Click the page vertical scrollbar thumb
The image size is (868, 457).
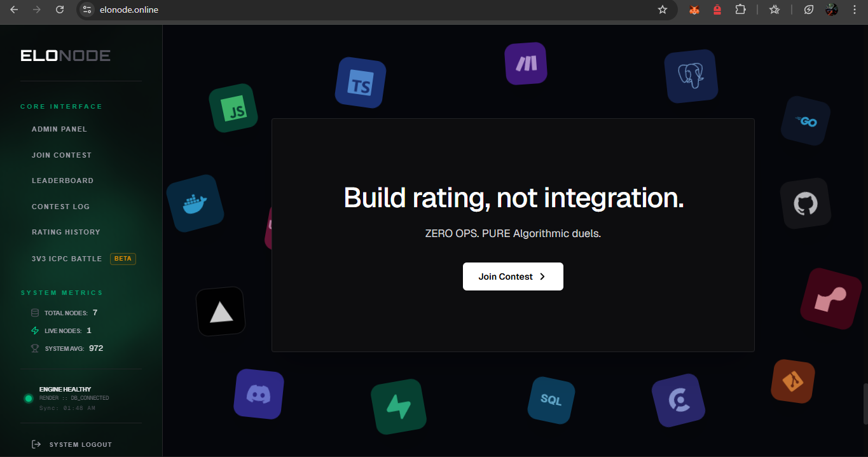(865, 404)
